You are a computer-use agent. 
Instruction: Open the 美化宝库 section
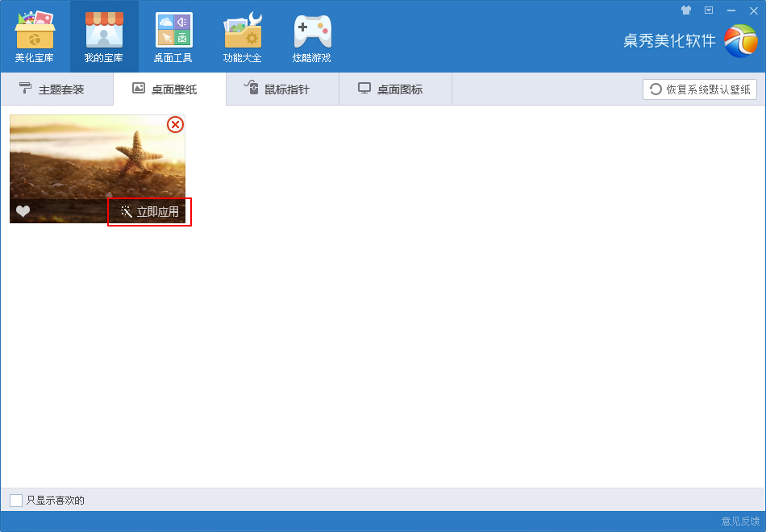[x=35, y=36]
